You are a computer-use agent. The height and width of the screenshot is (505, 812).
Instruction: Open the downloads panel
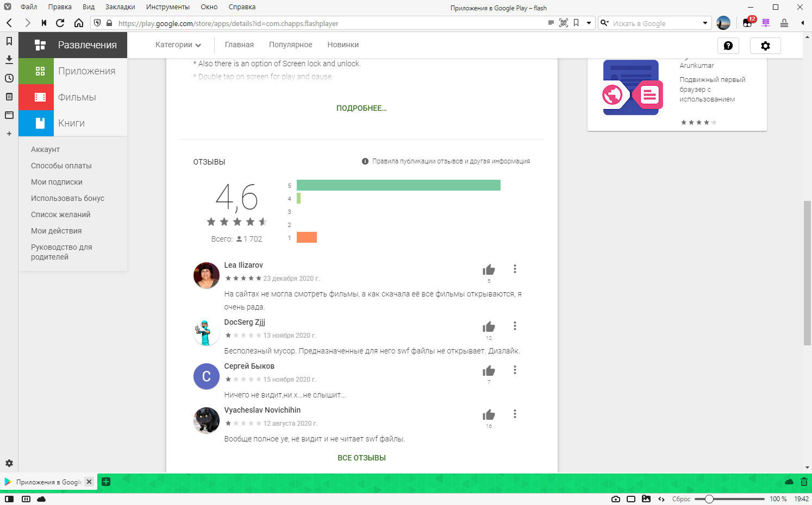[9, 59]
